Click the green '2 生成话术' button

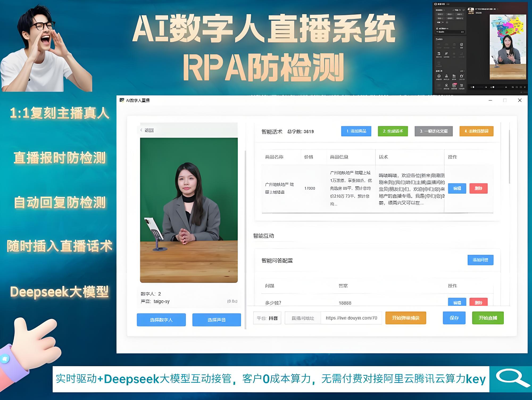pos(393,131)
